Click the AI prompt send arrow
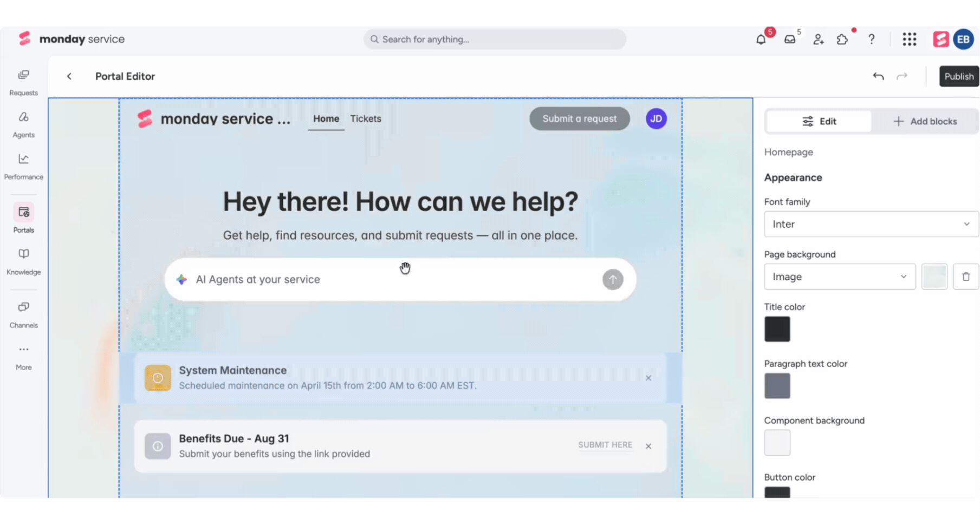 613,279
